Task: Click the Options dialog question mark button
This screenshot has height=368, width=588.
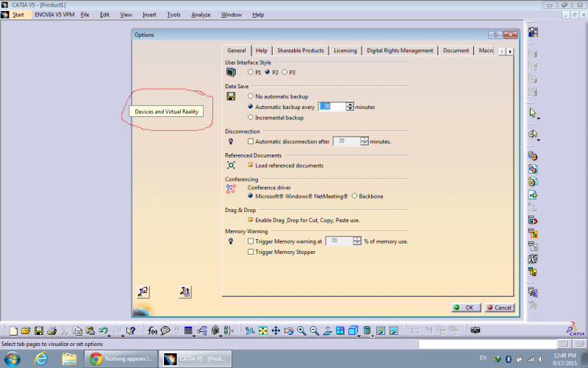Action: click(495, 35)
